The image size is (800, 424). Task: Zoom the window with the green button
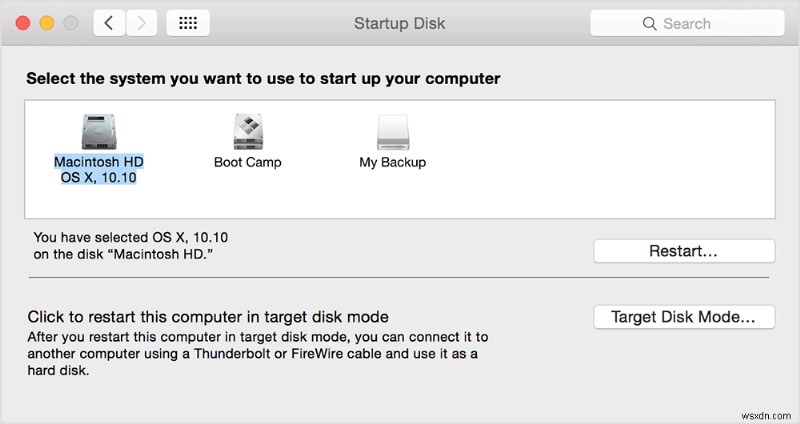point(69,22)
